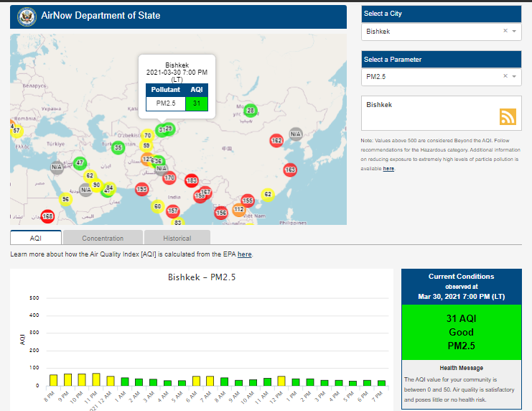Viewport: 532px width, 411px height.
Task: Click the green map marker labeled 47
Action: [80, 163]
